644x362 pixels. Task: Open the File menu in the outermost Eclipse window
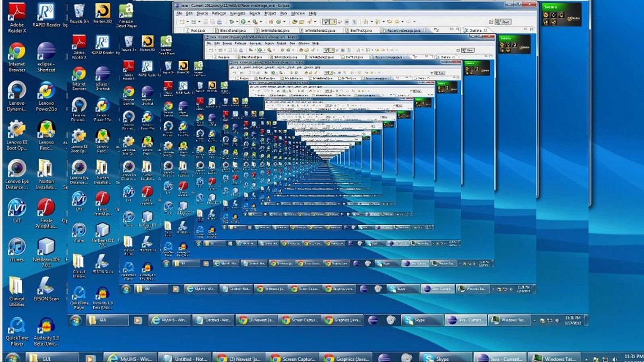[180, 13]
